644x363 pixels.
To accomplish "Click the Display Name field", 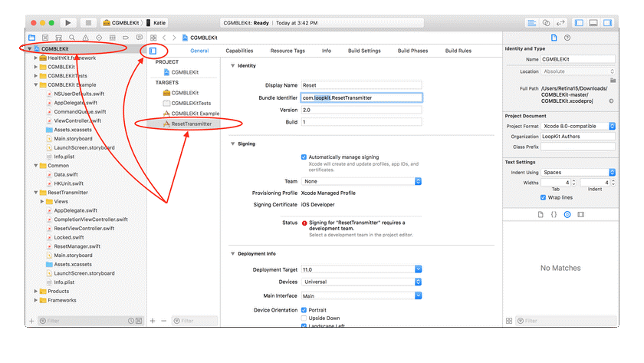I will coord(361,85).
